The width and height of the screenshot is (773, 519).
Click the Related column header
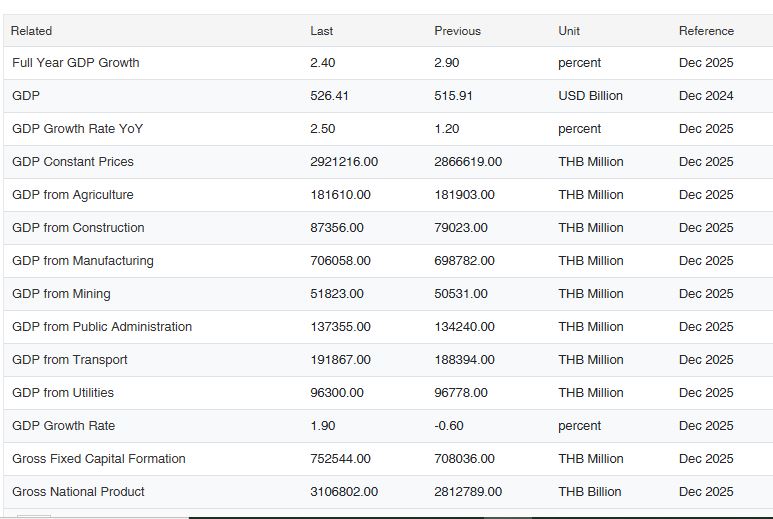click(x=31, y=31)
